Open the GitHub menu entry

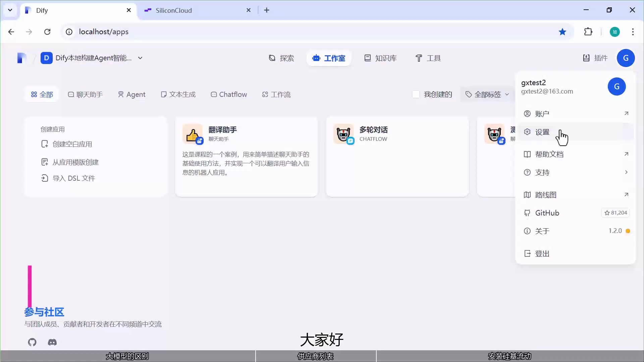(x=576, y=213)
